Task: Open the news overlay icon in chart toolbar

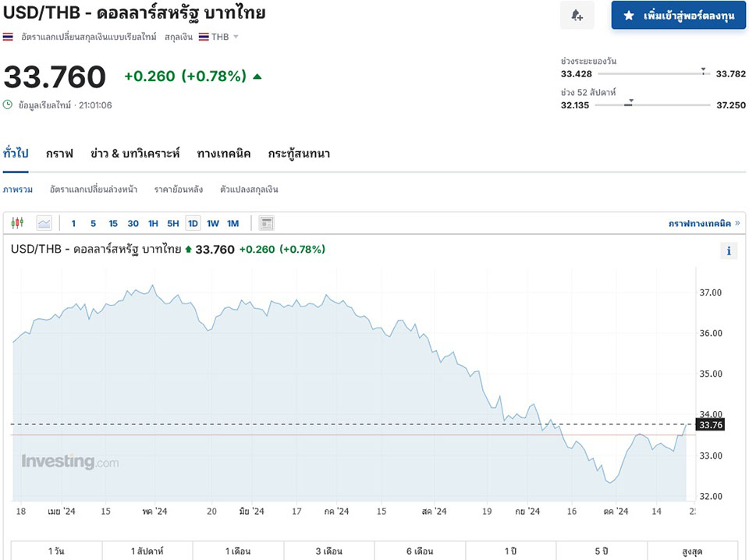Action: 267,224
